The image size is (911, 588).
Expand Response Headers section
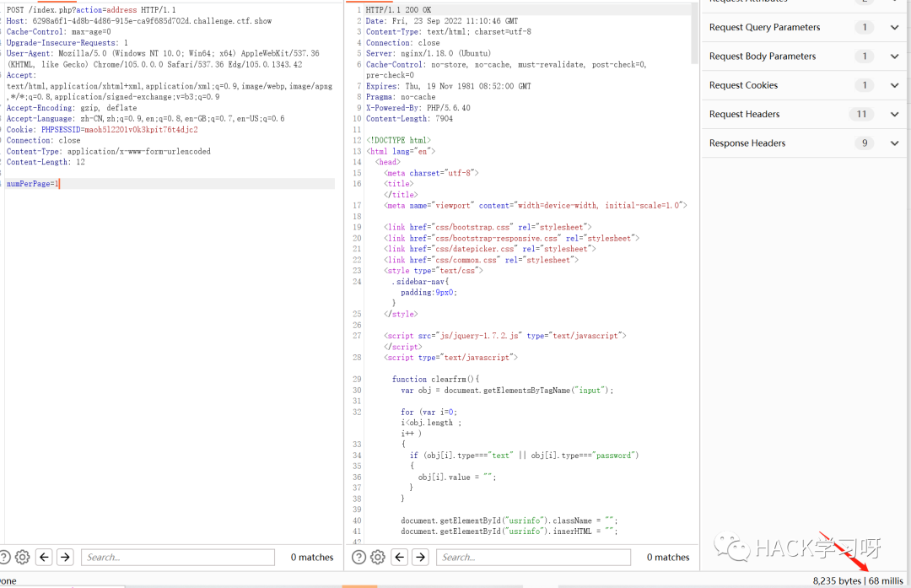[x=894, y=143]
